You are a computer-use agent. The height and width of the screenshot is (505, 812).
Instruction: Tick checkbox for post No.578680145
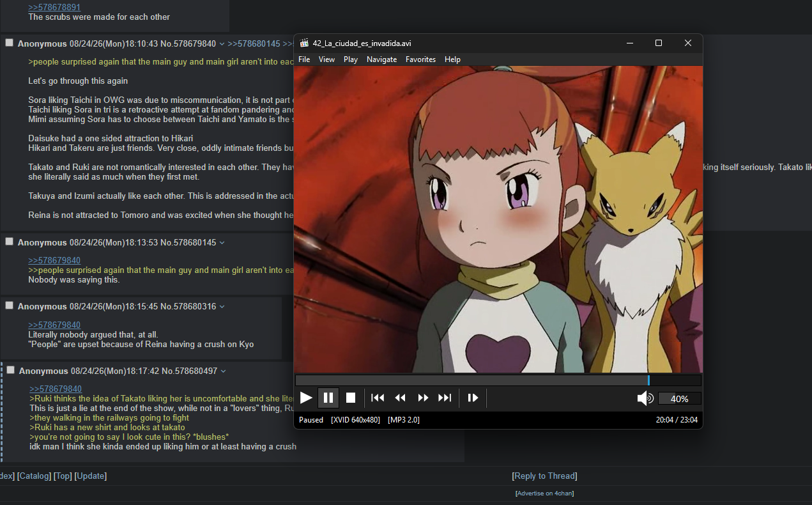coord(9,242)
